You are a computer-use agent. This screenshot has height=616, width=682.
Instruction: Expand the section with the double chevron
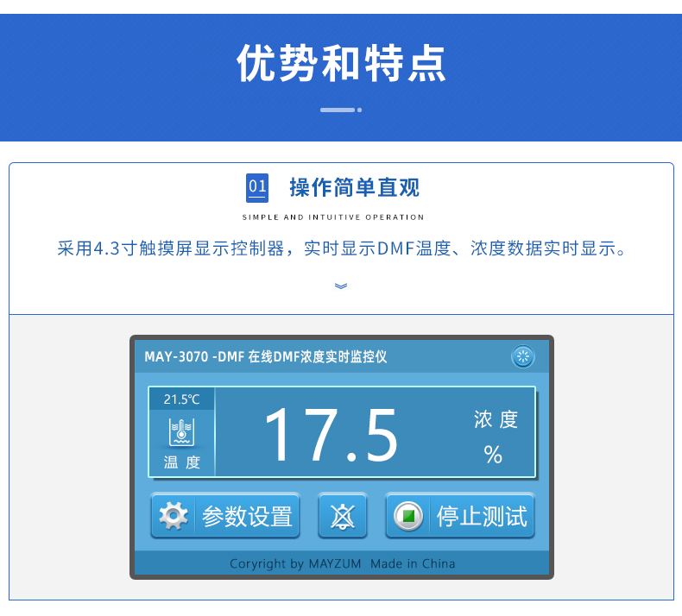tap(341, 286)
